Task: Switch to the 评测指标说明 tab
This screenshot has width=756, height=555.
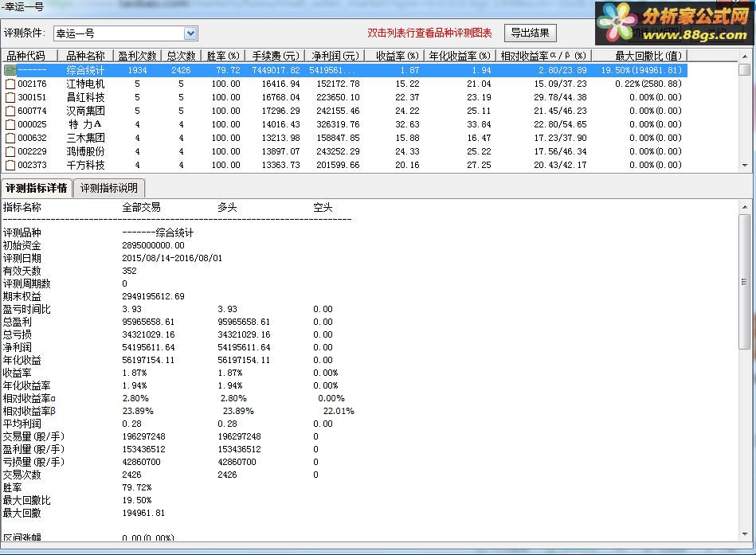Action: (x=109, y=188)
